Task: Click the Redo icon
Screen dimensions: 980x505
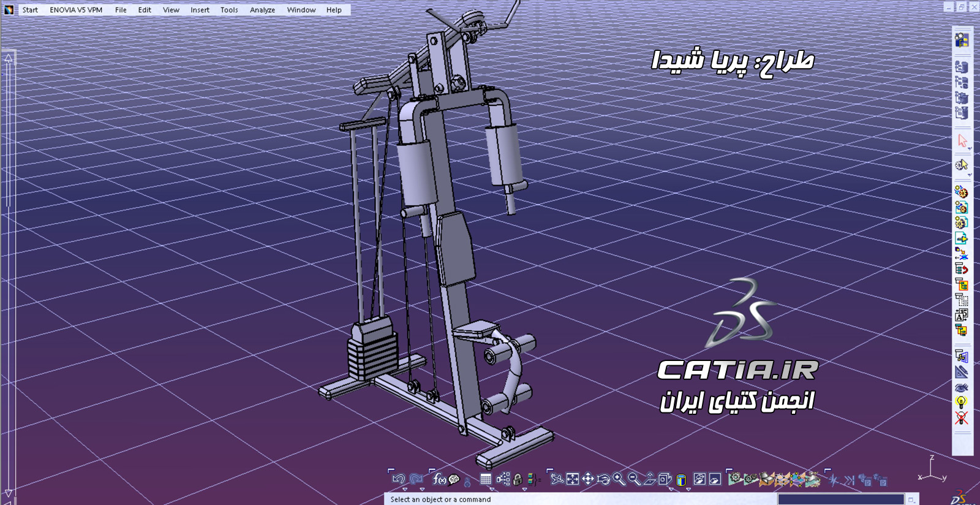Action: coord(416,479)
